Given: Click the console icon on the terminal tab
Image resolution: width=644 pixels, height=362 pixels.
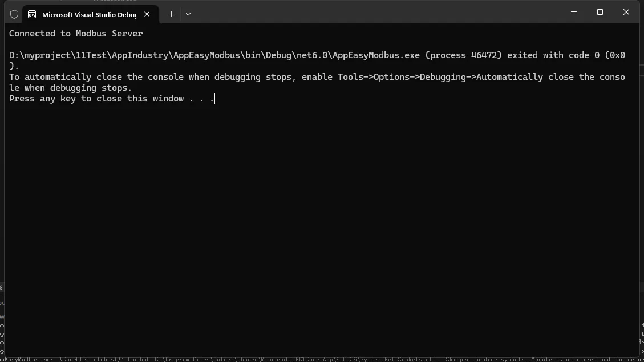Looking at the screenshot, I should pyautogui.click(x=32, y=14).
